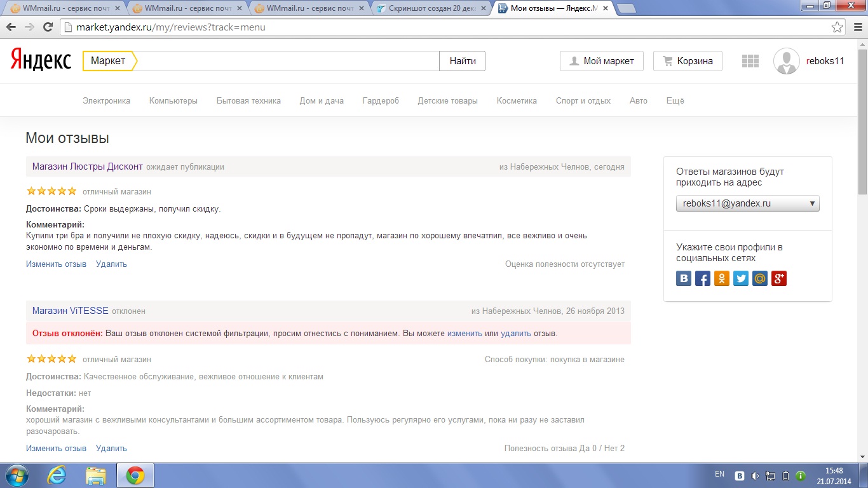Click the Twitter social profile icon
Screen dimensions: 868x488
[x=741, y=278]
